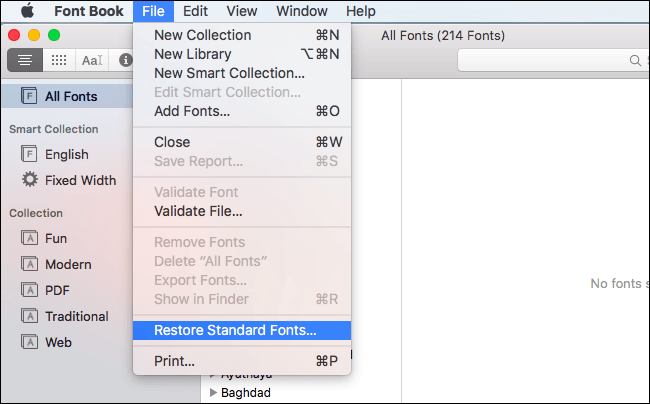The width and height of the screenshot is (650, 404).
Task: Select the English smart collection
Action: (x=66, y=154)
